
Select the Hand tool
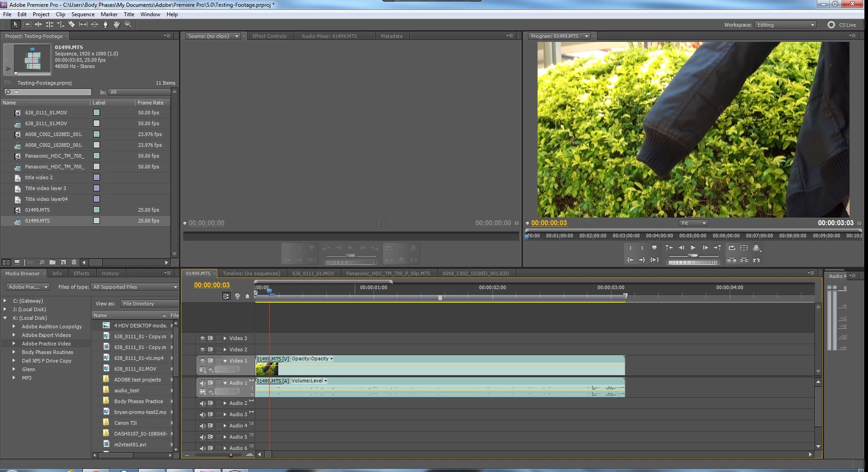tap(117, 25)
